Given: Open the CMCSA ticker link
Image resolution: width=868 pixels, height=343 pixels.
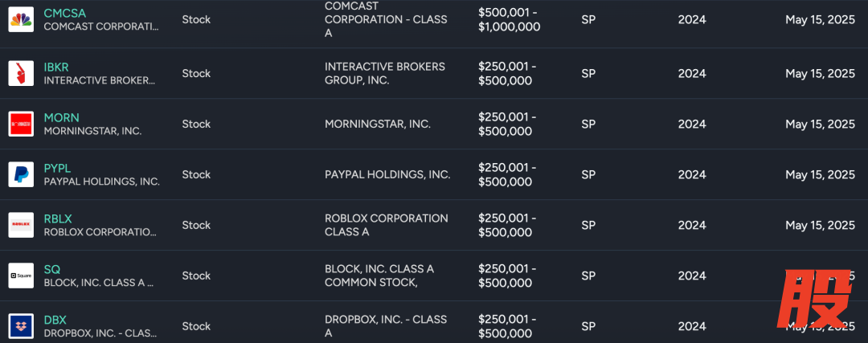Looking at the screenshot, I should pos(65,13).
